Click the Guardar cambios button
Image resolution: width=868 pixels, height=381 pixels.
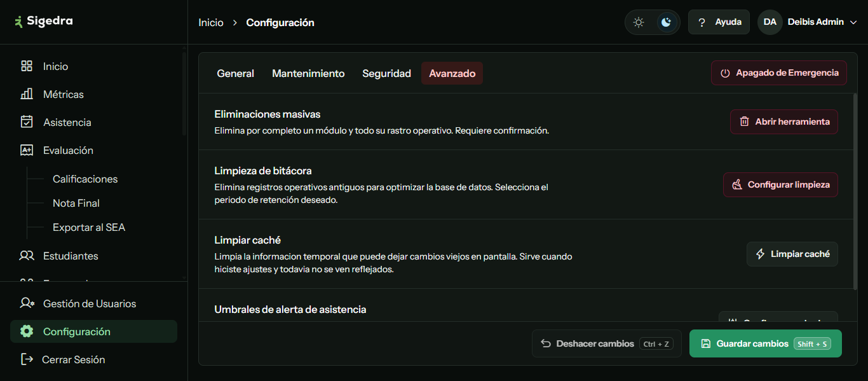click(x=766, y=343)
